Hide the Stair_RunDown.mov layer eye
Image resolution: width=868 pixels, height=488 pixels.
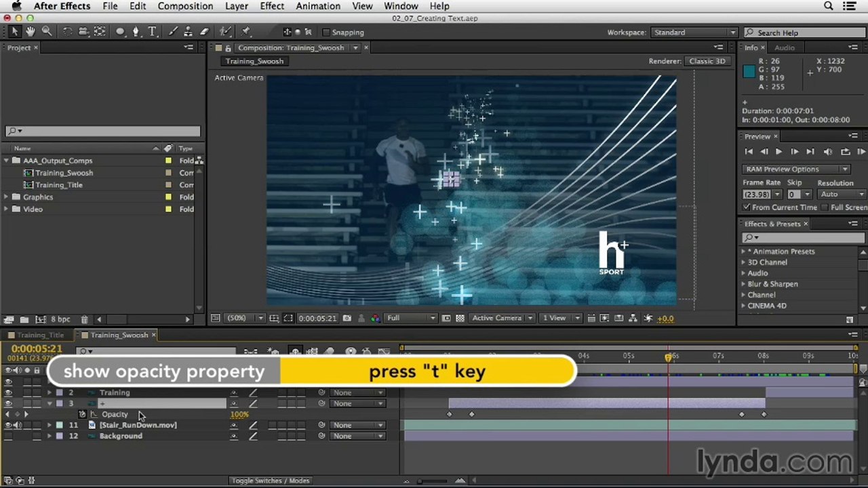click(8, 425)
